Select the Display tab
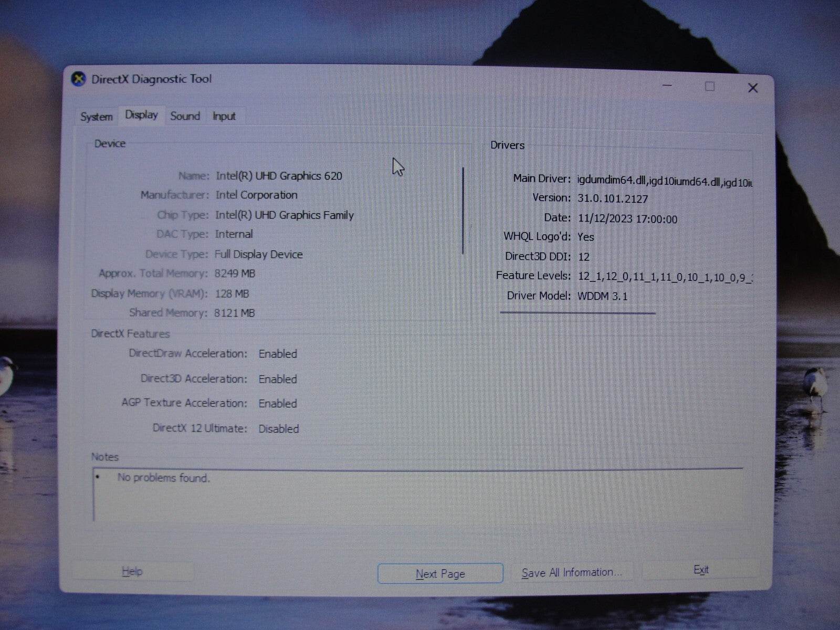The image size is (840, 630). coord(140,114)
